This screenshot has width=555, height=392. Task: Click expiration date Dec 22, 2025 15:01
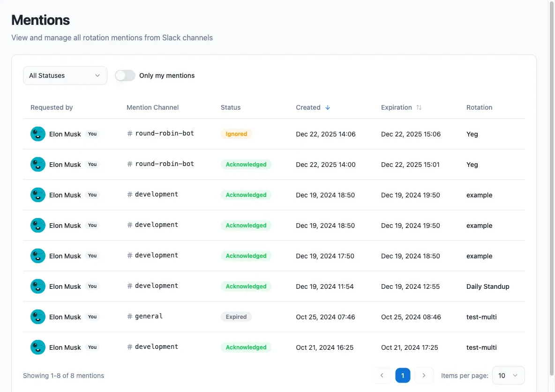[x=410, y=165]
